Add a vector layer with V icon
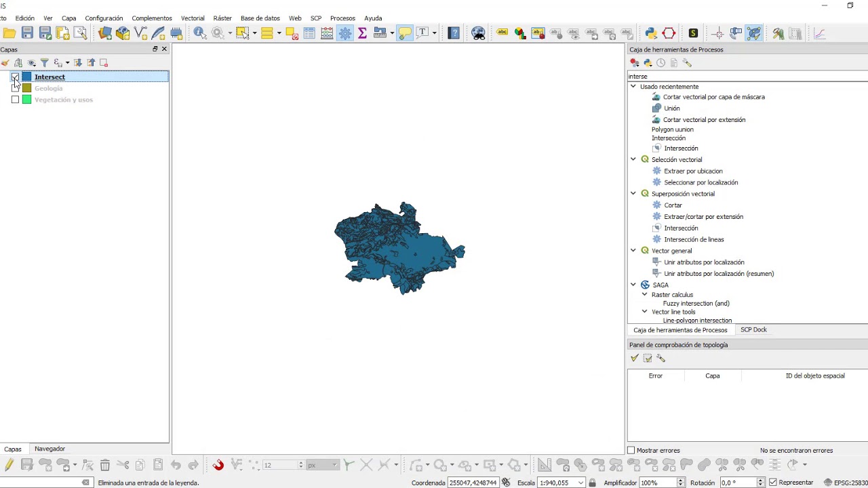Image resolution: width=868 pixels, height=488 pixels. pyautogui.click(x=140, y=33)
